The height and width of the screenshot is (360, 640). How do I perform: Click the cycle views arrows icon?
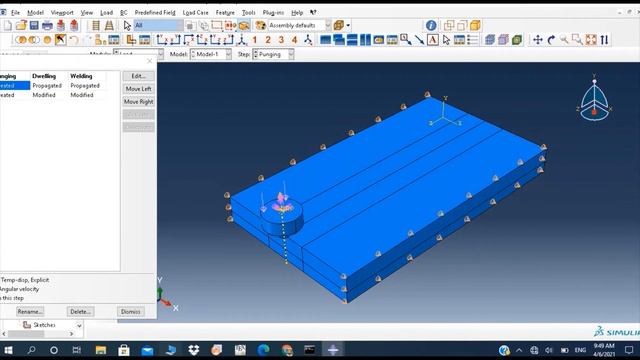[604, 40]
